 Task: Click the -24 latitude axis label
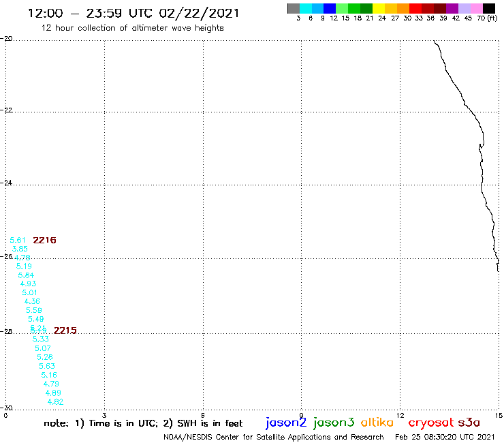[x=7, y=183]
